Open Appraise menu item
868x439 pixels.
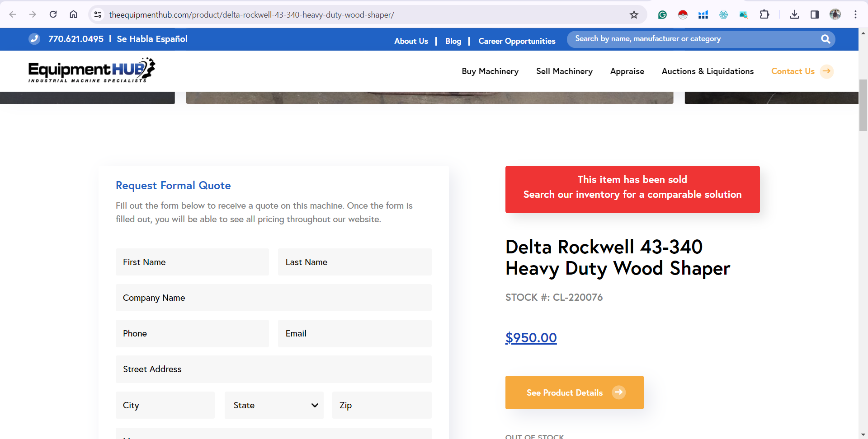(x=627, y=71)
